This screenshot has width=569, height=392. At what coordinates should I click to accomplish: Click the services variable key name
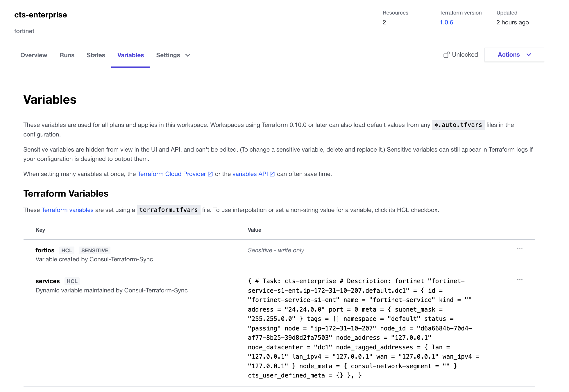pos(47,281)
